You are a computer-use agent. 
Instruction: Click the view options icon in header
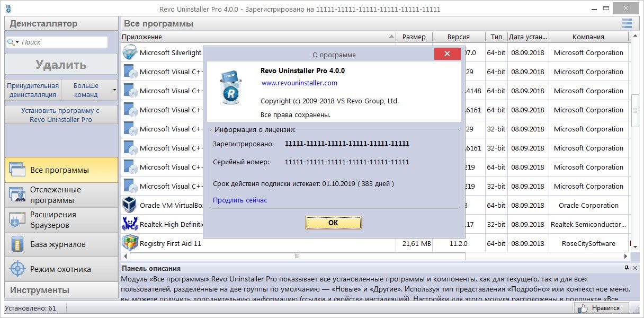tap(627, 23)
